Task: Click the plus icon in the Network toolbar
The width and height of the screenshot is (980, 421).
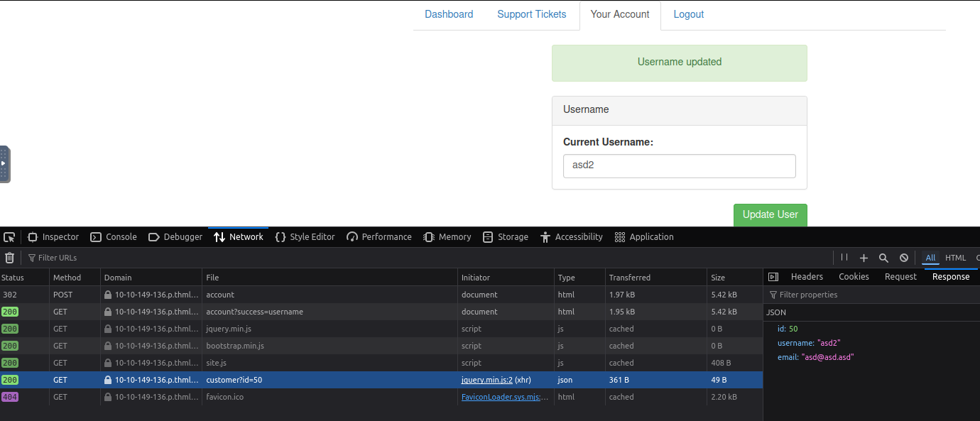Action: (x=864, y=258)
